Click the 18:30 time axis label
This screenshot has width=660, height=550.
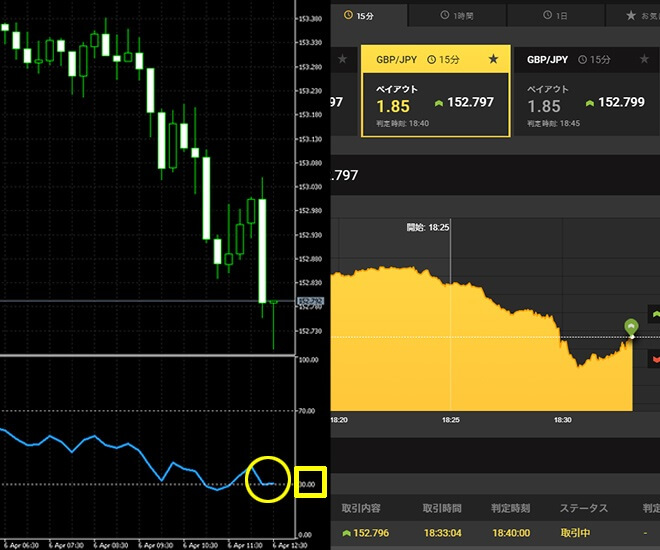[x=562, y=420]
